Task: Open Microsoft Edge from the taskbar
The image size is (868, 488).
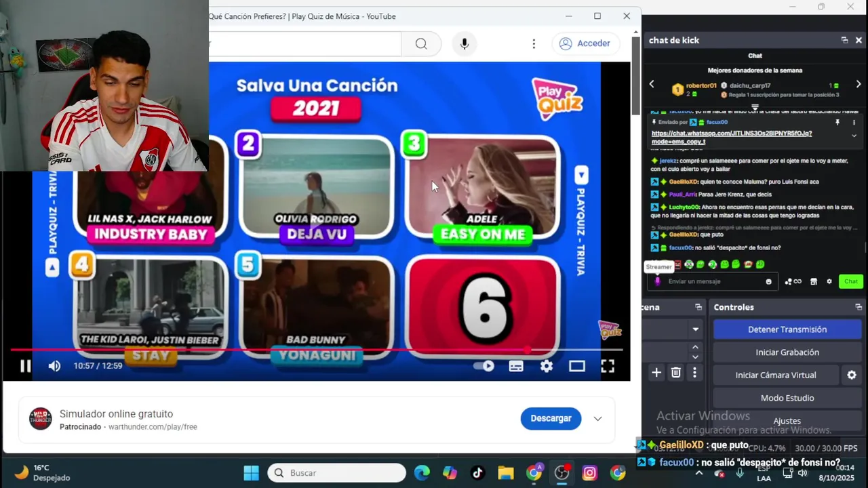Action: point(422,473)
